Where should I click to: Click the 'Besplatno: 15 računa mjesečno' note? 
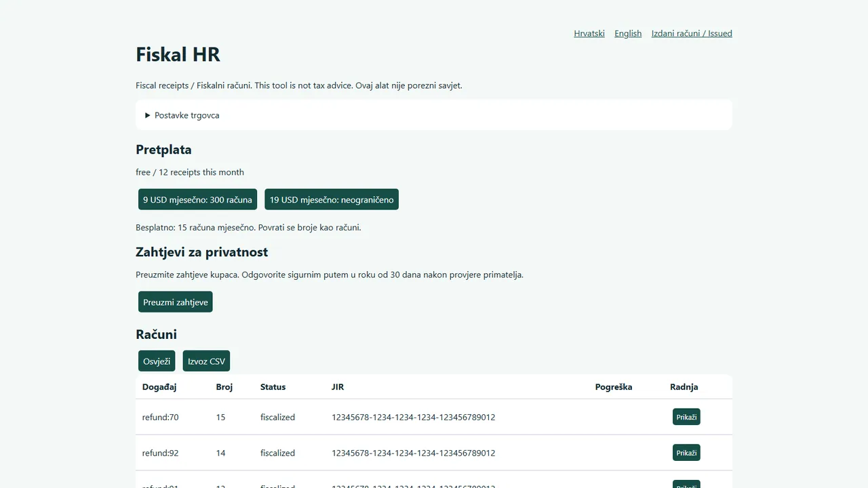(x=248, y=227)
